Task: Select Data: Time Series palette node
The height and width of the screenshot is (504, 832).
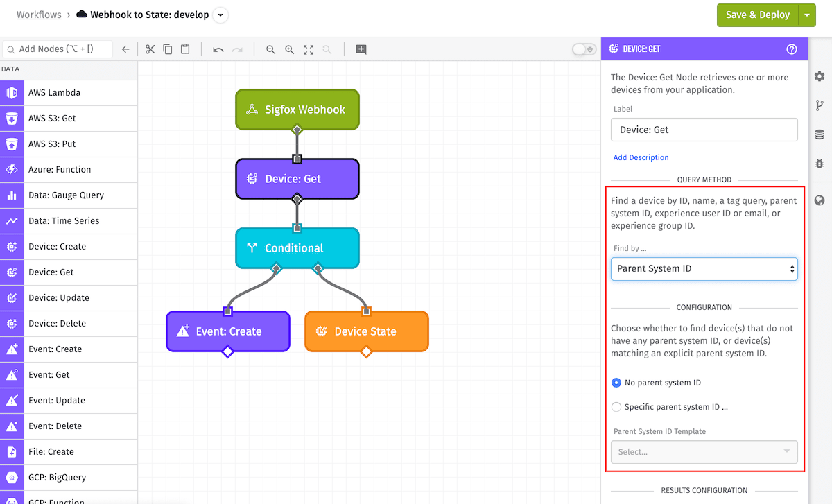Action: (69, 221)
